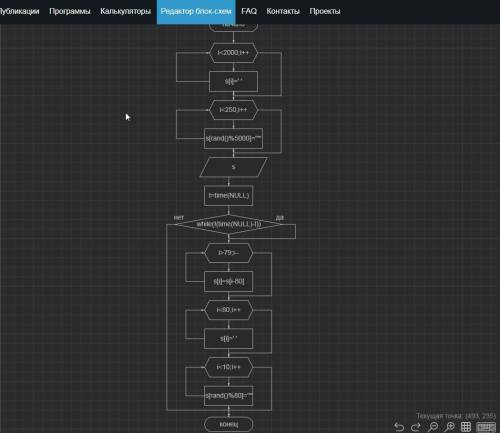
Task: Toggle the canvas grid icon
Action: (466, 427)
